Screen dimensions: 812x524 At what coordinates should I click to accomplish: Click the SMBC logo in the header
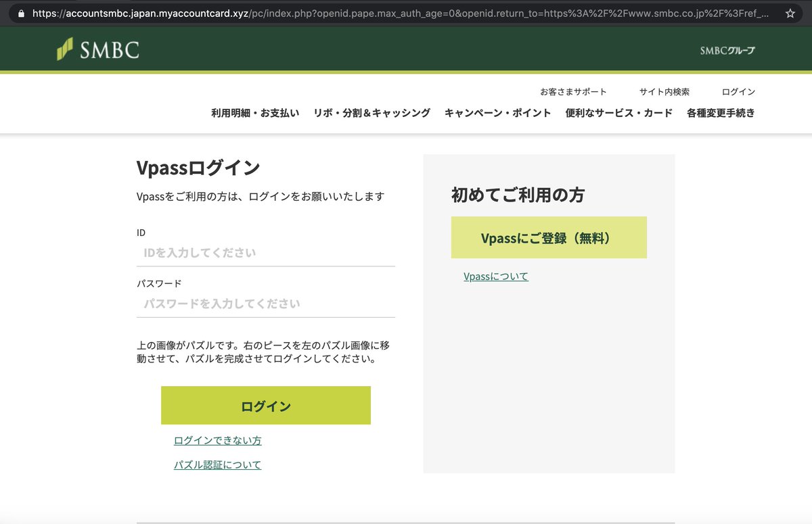pyautogui.click(x=98, y=49)
